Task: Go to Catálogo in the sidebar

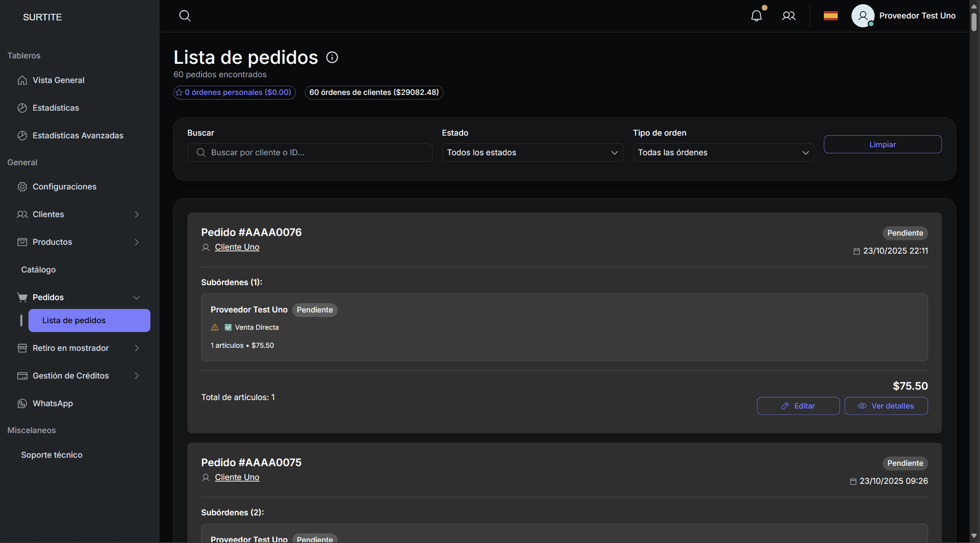Action: 38,269
